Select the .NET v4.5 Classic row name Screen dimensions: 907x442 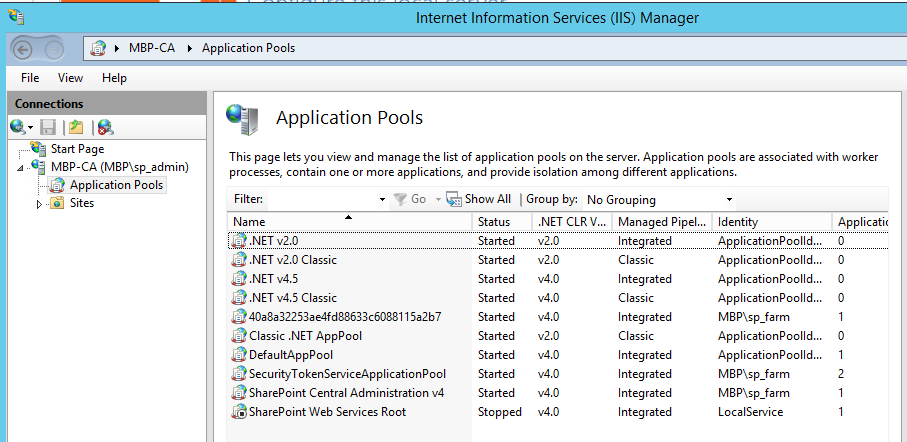click(x=293, y=298)
